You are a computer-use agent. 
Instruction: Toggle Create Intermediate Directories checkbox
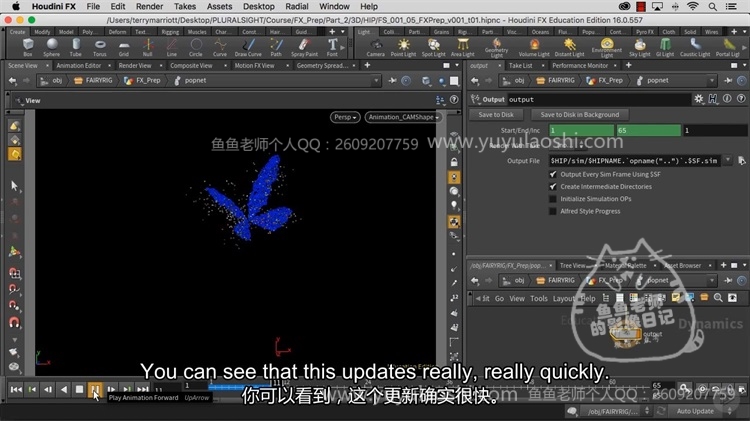(553, 187)
